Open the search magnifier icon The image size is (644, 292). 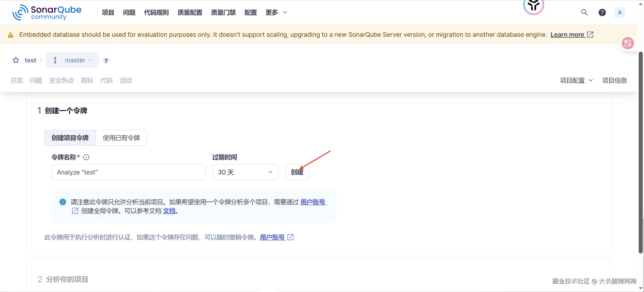click(x=584, y=12)
